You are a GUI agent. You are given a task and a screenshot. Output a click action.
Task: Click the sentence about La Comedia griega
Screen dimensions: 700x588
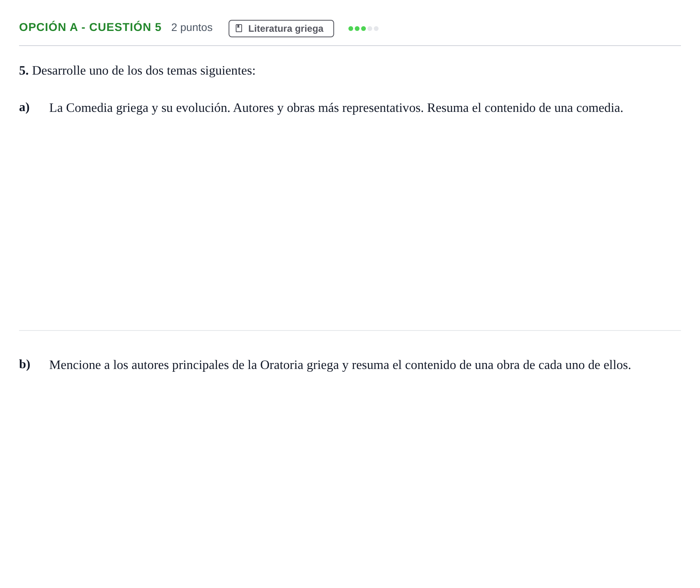[336, 108]
